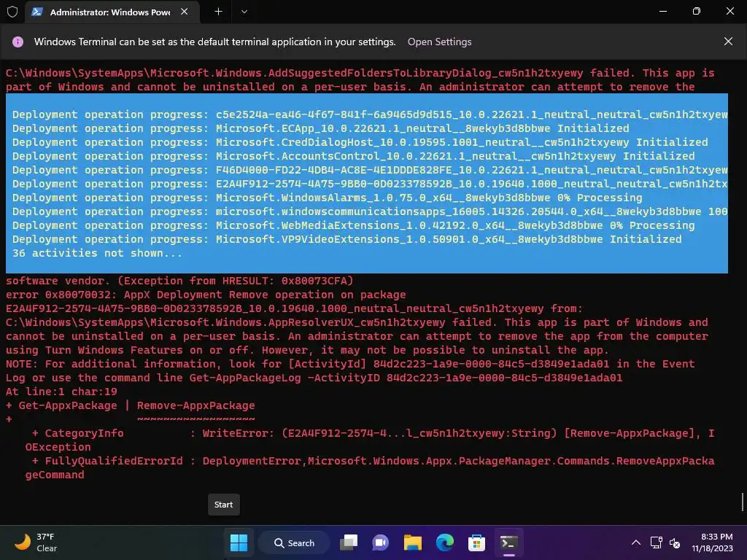Click the AppResolverUX path error line
The image size is (747, 560).
[357, 322]
